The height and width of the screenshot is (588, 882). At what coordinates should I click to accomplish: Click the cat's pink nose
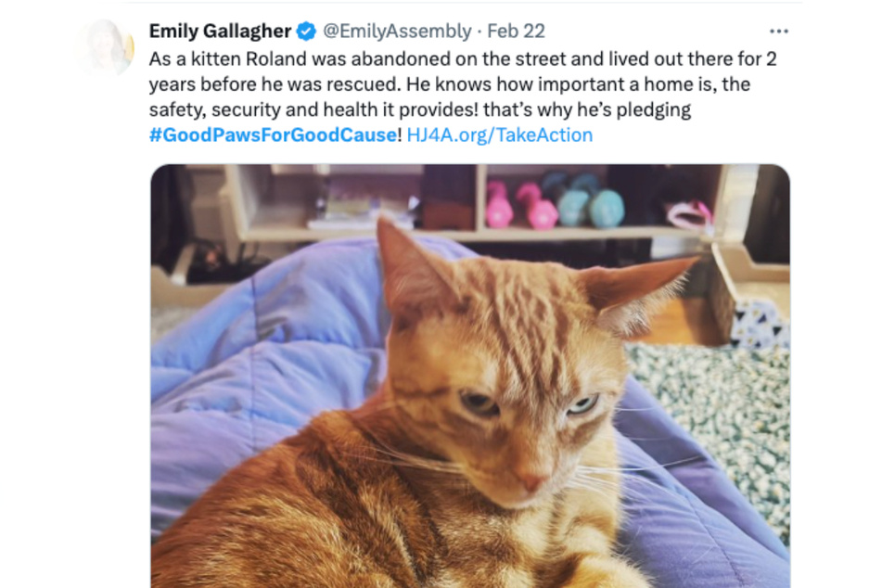click(x=531, y=481)
